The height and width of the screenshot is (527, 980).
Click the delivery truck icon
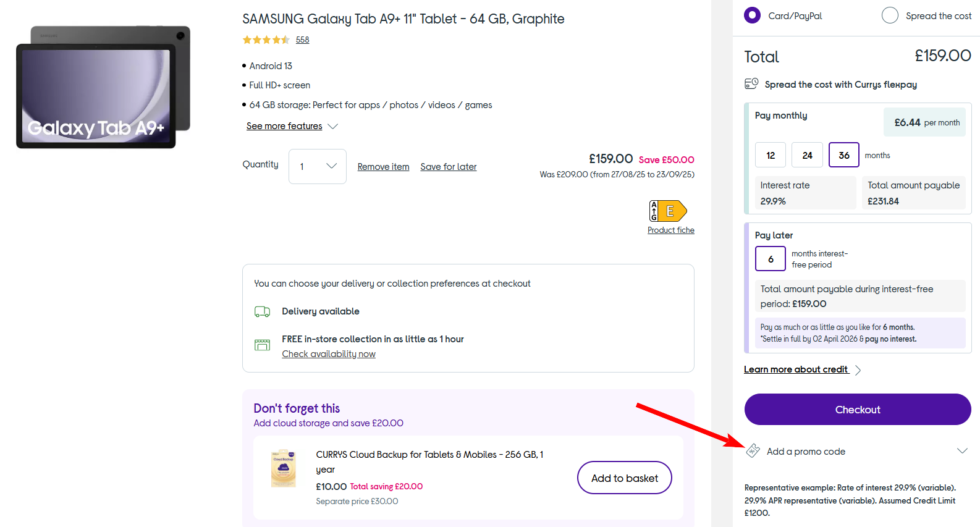tap(262, 312)
